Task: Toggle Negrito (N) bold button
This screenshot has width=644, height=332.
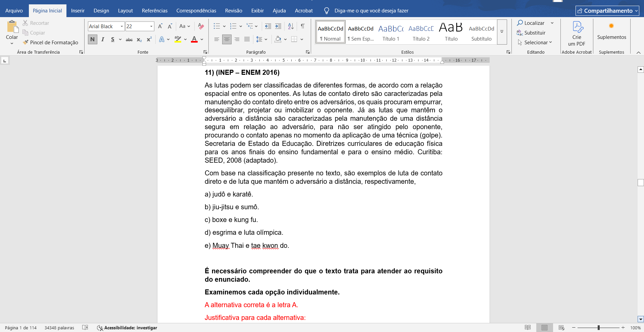Action: click(x=93, y=39)
